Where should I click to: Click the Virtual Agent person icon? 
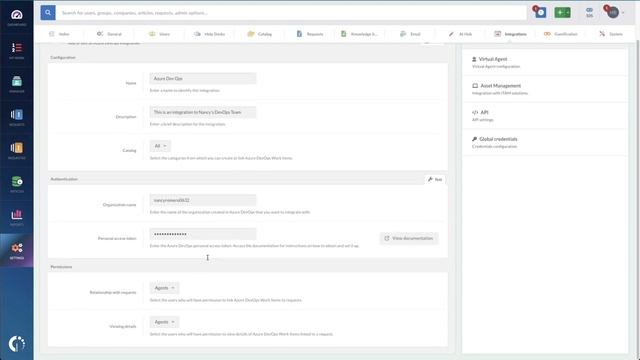pyautogui.click(x=474, y=59)
